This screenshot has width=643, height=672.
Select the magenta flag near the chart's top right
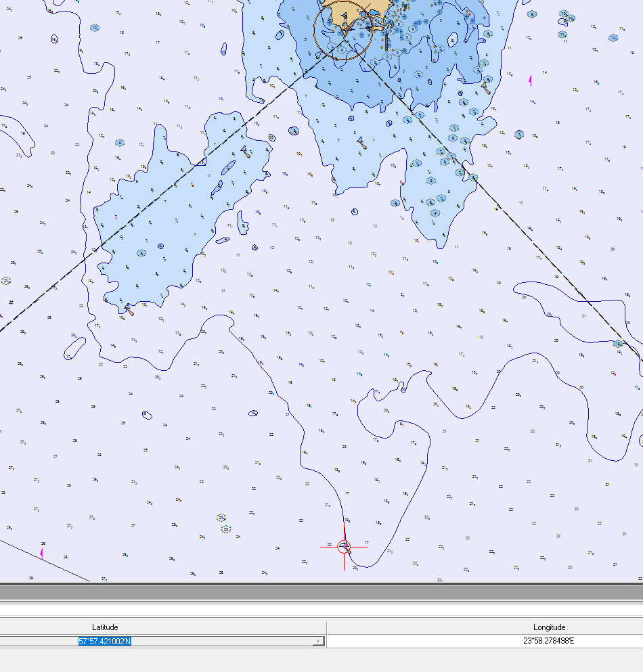[530, 81]
